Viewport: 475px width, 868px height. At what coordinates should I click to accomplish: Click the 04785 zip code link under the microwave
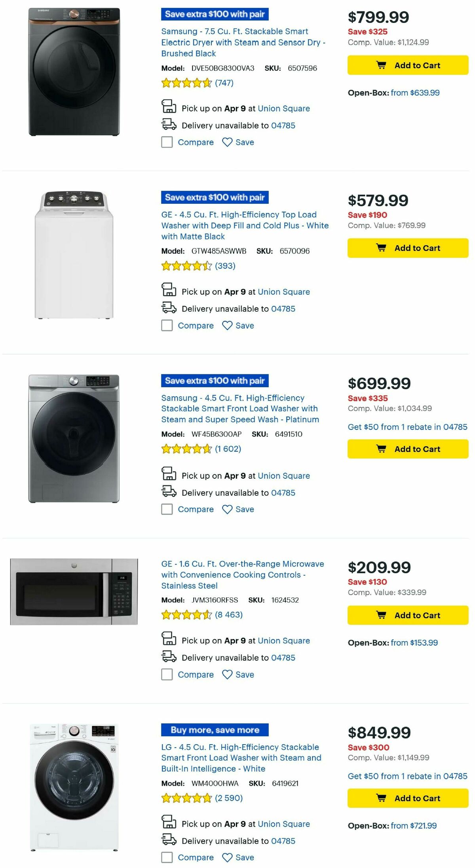(283, 658)
